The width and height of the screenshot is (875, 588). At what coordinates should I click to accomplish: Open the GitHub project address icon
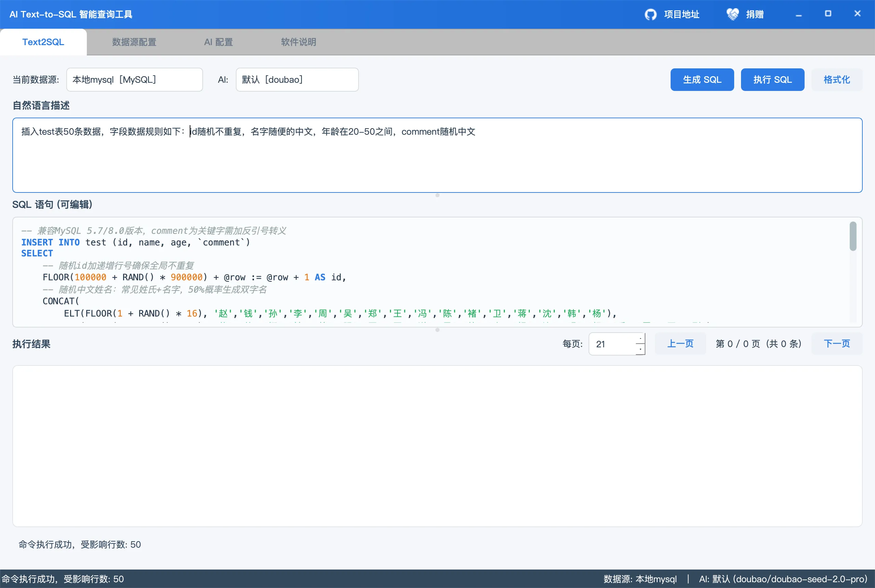(650, 15)
